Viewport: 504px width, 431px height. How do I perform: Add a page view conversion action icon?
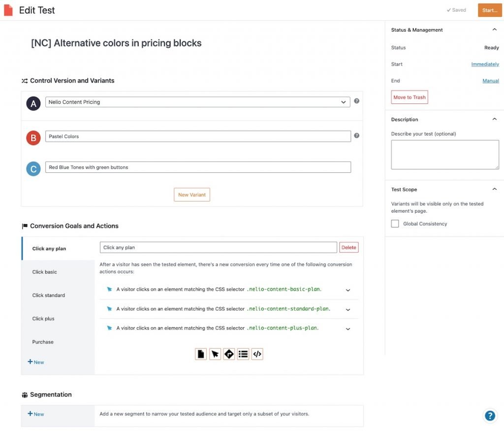point(201,354)
